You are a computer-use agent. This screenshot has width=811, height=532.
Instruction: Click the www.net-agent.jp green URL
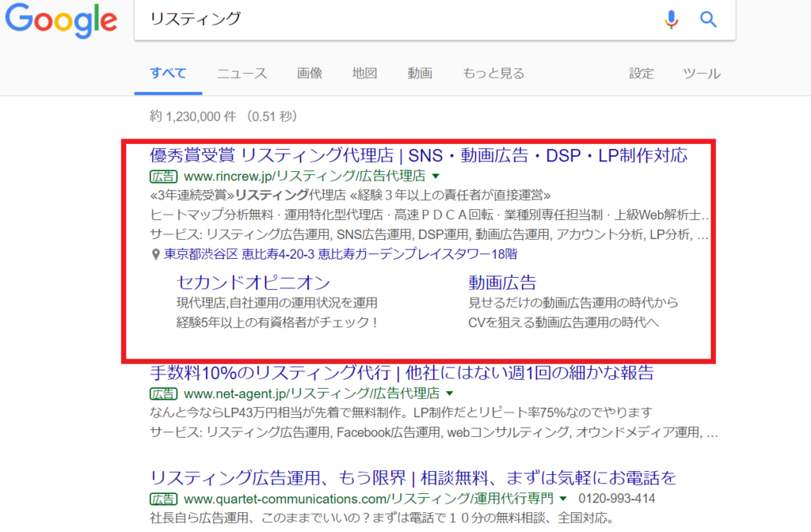point(312,394)
